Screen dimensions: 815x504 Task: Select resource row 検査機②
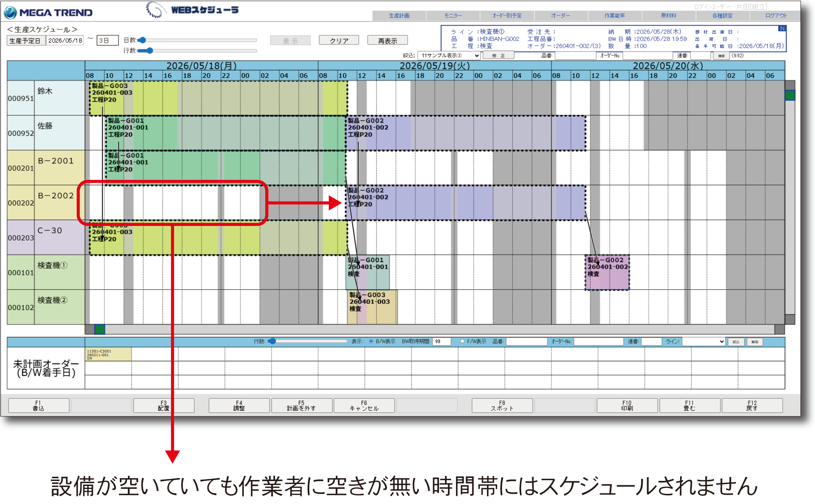tap(46, 307)
